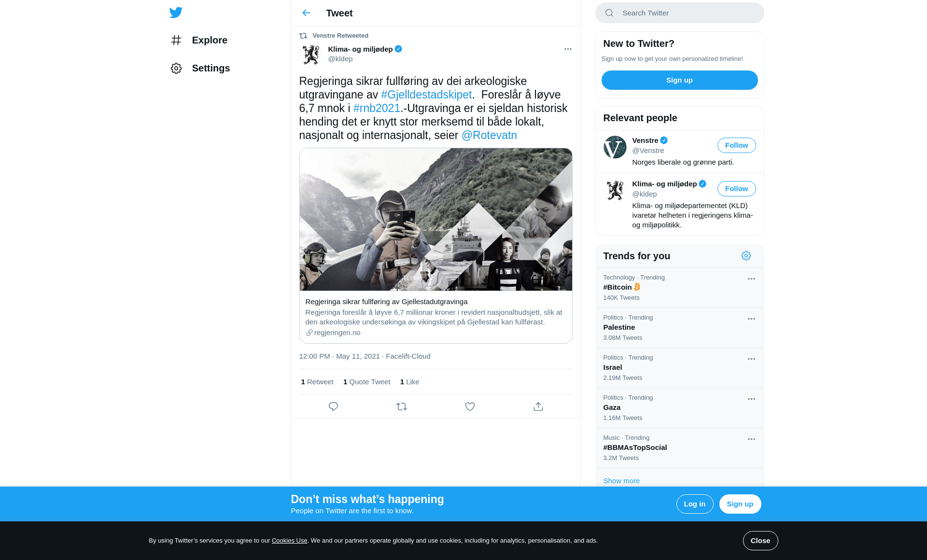Open Cookies Use link
This screenshot has height=560, width=927.
[x=289, y=541]
